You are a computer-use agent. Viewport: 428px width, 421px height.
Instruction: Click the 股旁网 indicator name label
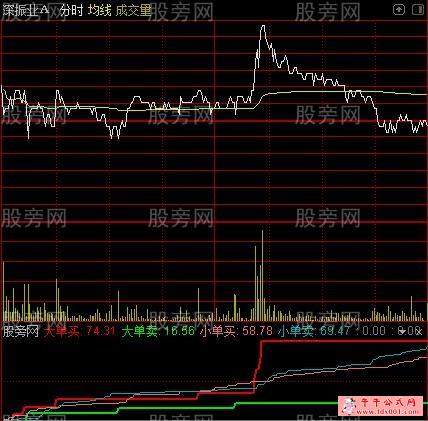tap(21, 331)
